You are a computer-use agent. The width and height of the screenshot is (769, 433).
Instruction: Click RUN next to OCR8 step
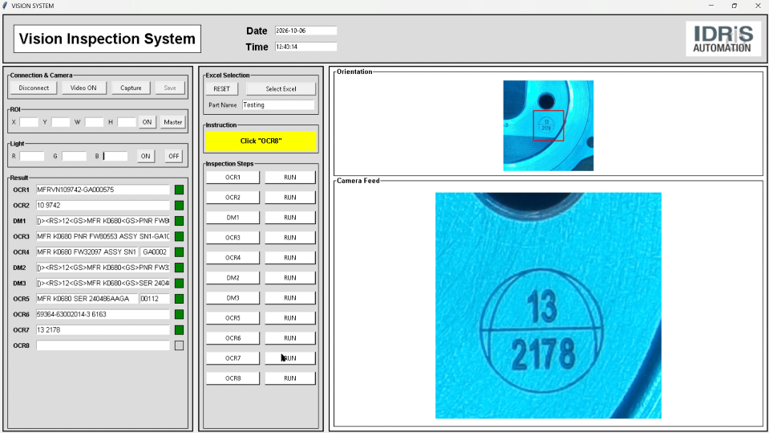click(x=290, y=379)
